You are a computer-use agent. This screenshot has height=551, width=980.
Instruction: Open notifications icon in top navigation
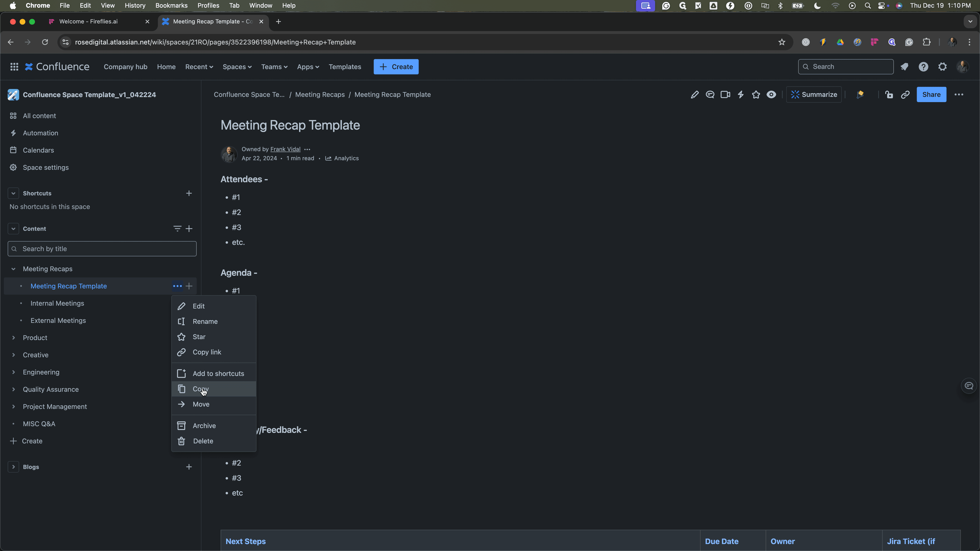tap(904, 67)
